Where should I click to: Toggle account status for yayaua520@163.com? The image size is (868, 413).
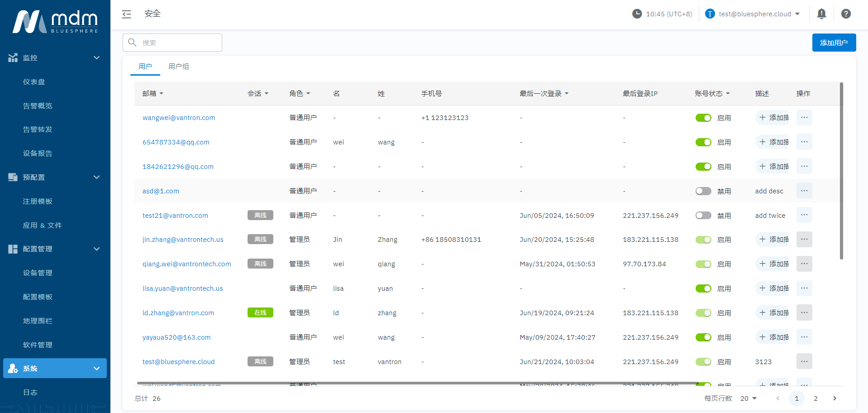coord(703,337)
